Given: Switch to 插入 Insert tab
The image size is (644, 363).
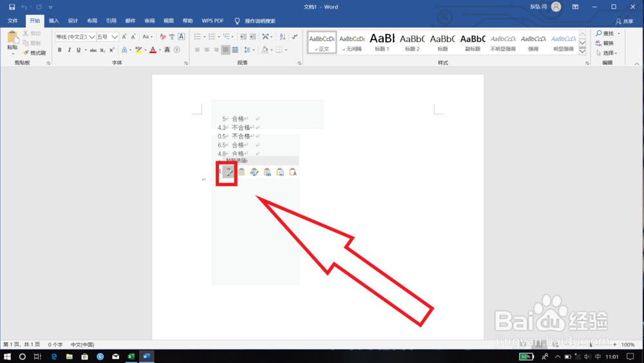Looking at the screenshot, I should [54, 21].
